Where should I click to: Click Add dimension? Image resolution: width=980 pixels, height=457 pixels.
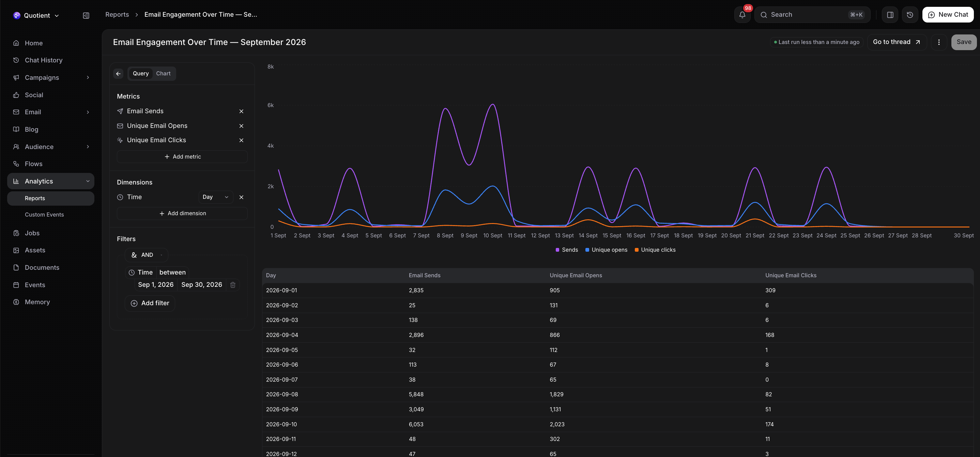click(182, 213)
